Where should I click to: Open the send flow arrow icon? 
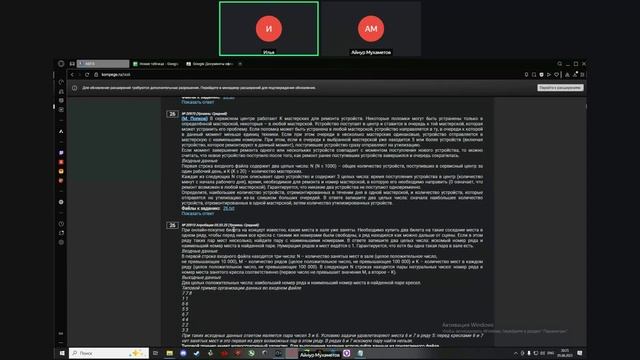(549, 75)
